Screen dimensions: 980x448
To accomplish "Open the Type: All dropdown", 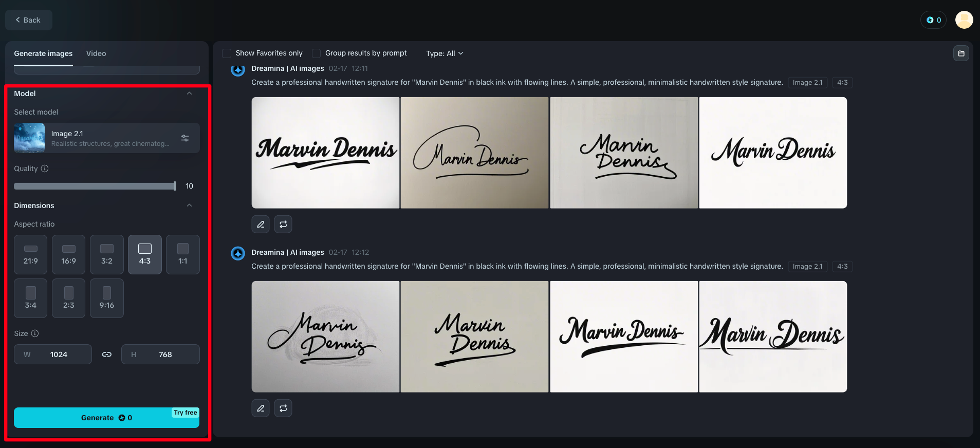I will (x=445, y=53).
